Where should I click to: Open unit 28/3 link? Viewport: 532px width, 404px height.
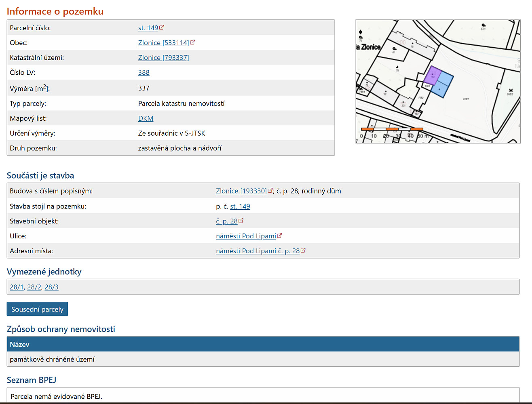pos(51,287)
